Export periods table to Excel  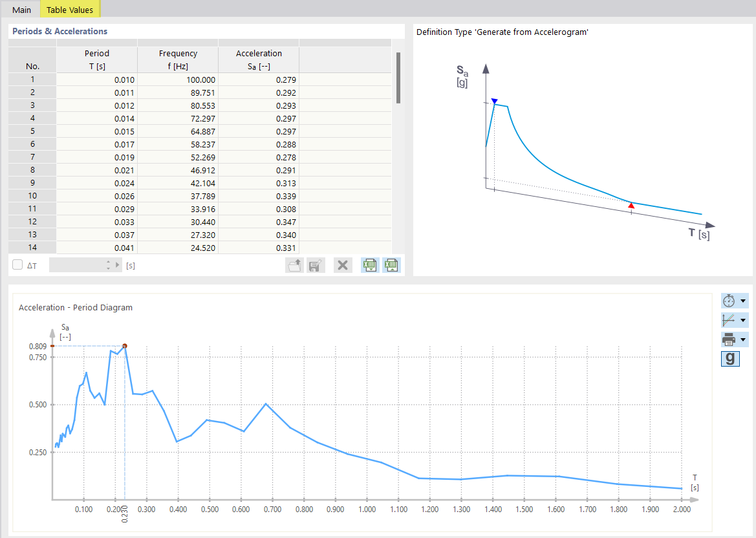369,264
